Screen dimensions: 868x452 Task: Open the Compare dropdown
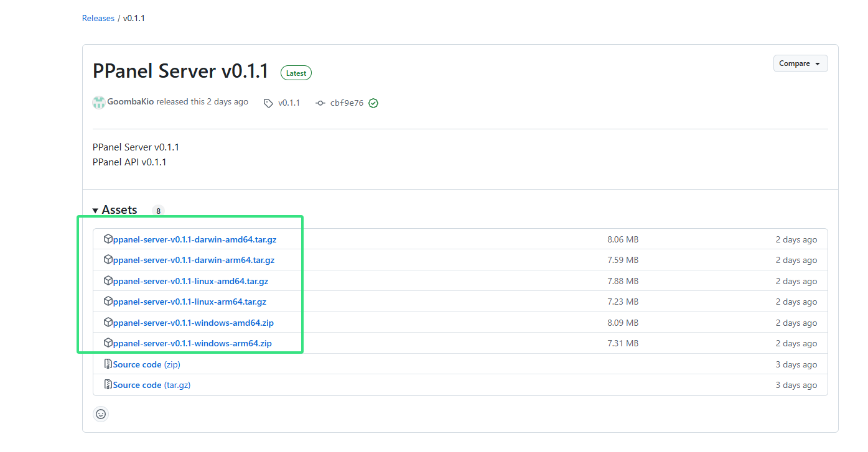click(x=800, y=63)
